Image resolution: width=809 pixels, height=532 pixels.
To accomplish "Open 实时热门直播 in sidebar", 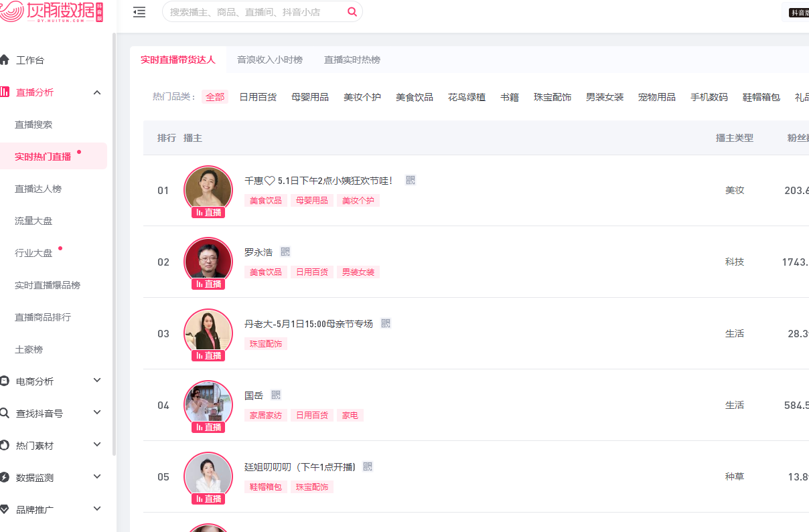I will [x=43, y=157].
